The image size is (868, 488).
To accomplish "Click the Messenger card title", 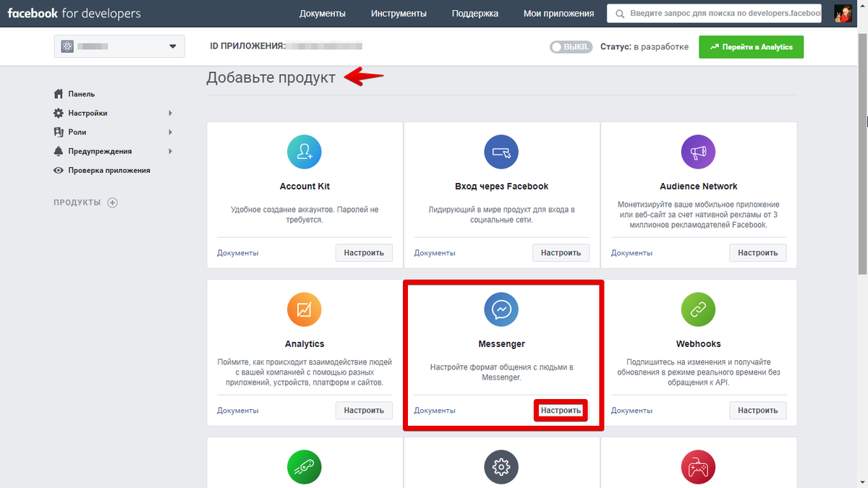I will tap(501, 344).
